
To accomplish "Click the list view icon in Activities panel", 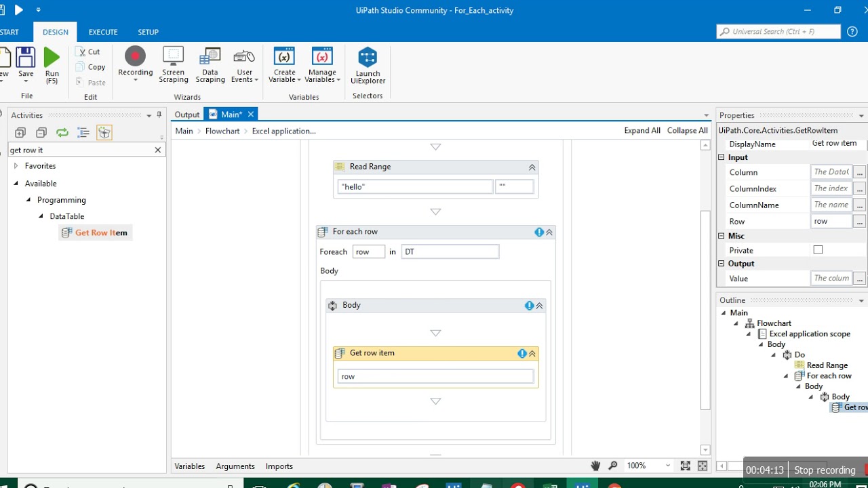I will pyautogui.click(x=83, y=133).
